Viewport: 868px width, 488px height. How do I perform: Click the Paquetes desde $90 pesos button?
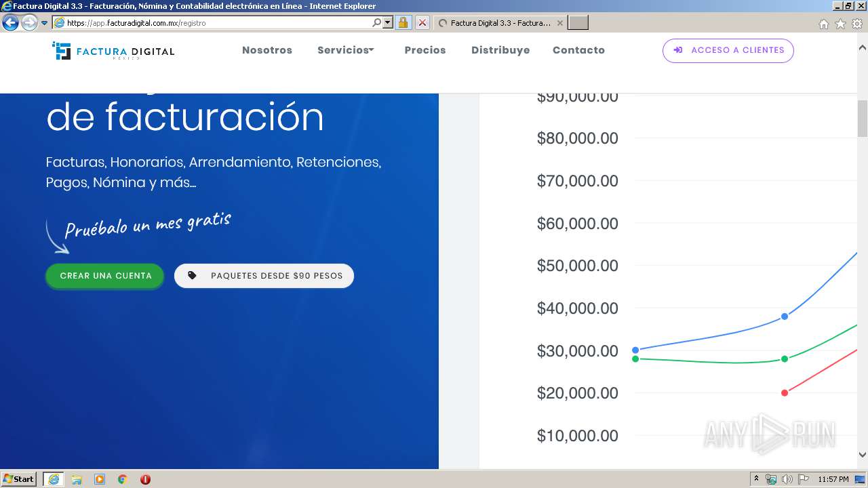pyautogui.click(x=264, y=276)
